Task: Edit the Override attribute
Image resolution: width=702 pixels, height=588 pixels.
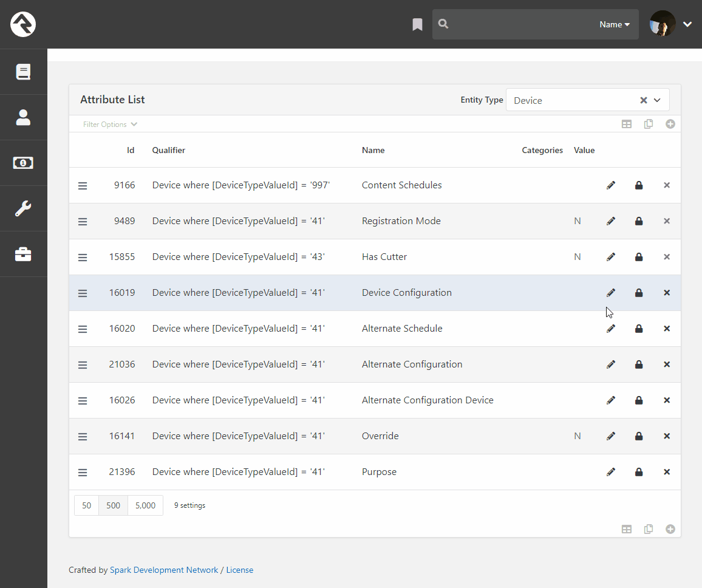Action: [611, 436]
